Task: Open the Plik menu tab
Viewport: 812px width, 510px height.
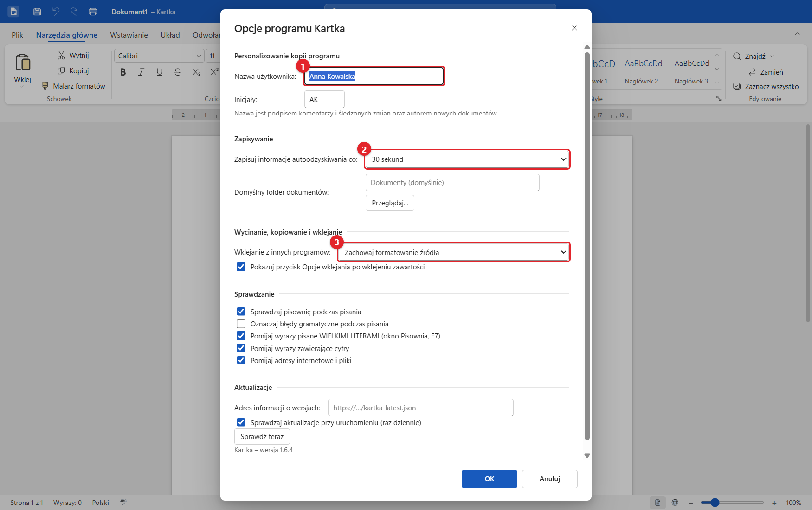Action: click(x=18, y=35)
